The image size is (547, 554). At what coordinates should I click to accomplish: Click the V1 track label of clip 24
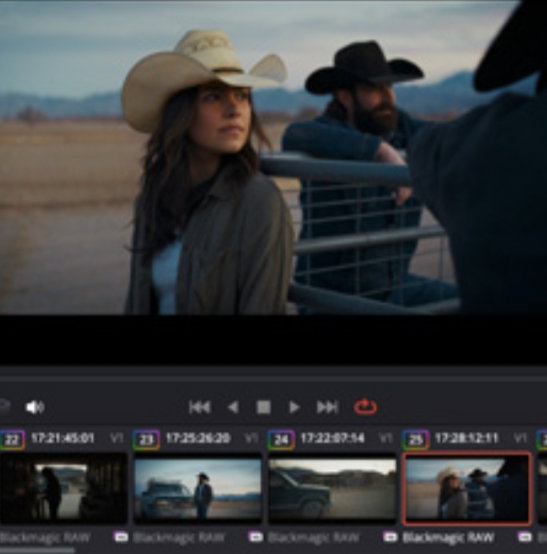click(386, 438)
